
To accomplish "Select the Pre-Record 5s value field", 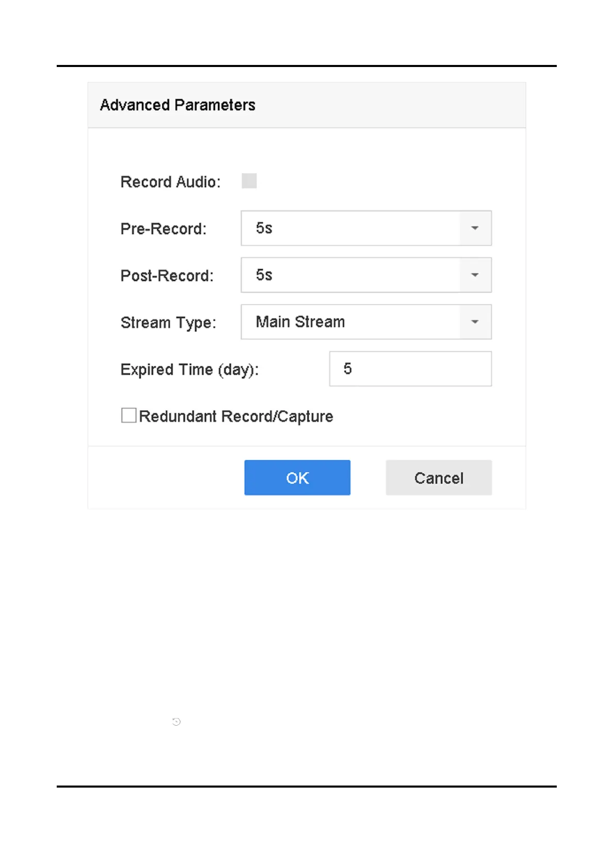I will click(351, 228).
